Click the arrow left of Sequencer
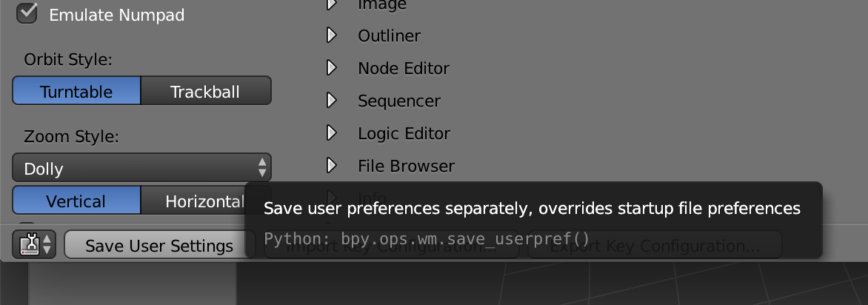This screenshot has height=305, width=868. tap(332, 101)
